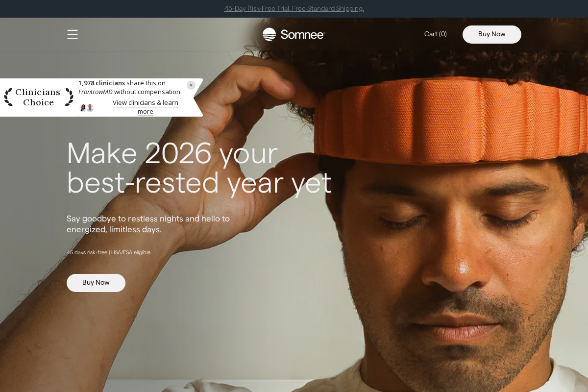
Task: Select the female clinician avatar thumbnail
Action: (x=83, y=108)
